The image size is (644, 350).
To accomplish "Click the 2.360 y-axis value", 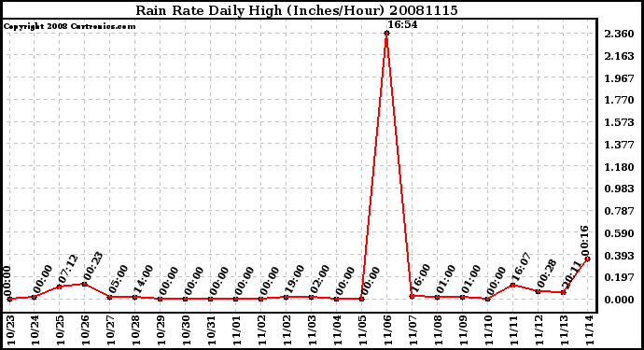I will pyautogui.click(x=619, y=34).
